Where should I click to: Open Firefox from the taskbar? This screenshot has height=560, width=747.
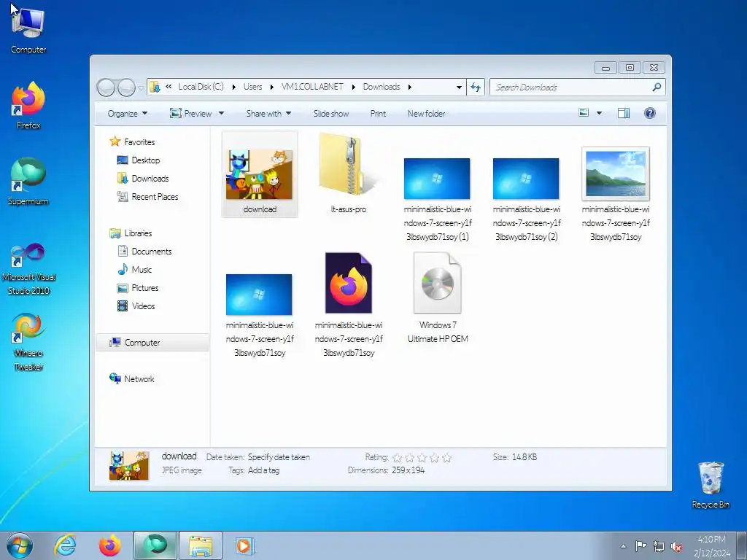(110, 545)
